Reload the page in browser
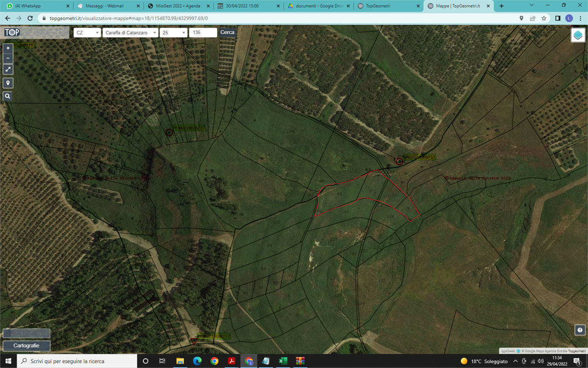Image resolution: width=588 pixels, height=368 pixels. click(x=30, y=18)
